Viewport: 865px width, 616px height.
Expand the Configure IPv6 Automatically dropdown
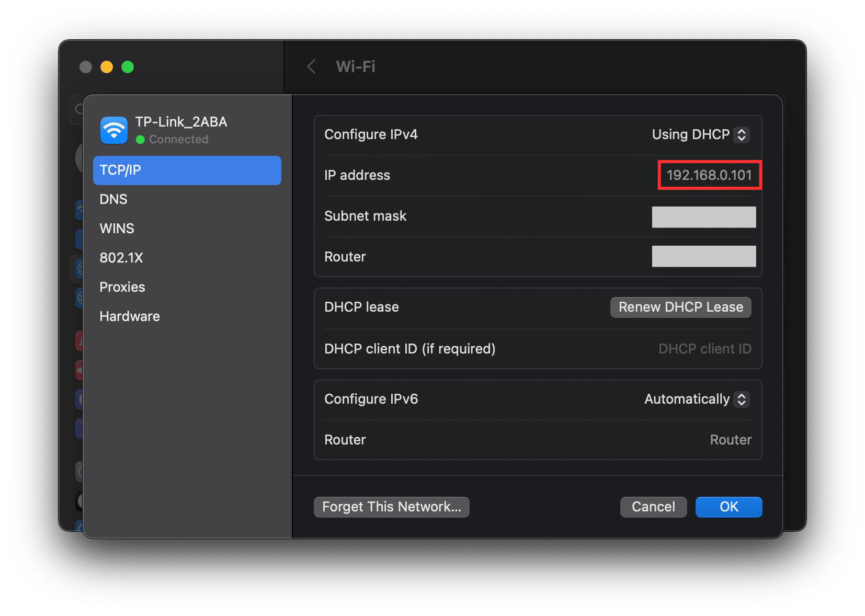click(697, 399)
